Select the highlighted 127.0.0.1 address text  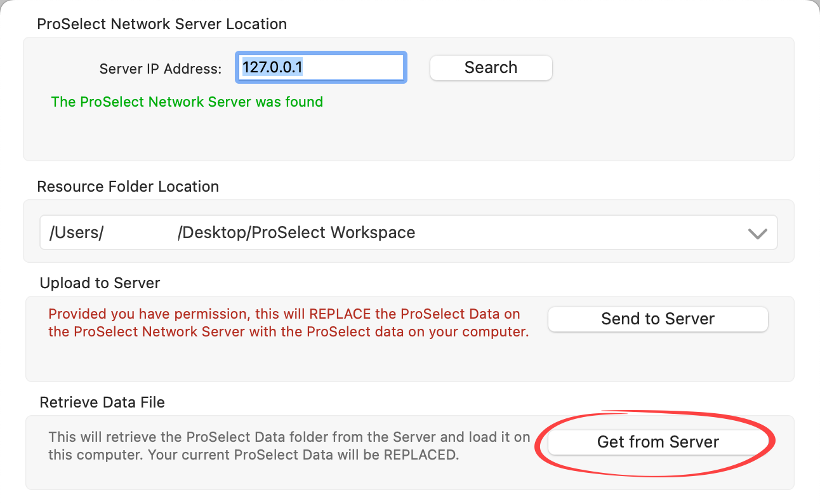coord(272,67)
